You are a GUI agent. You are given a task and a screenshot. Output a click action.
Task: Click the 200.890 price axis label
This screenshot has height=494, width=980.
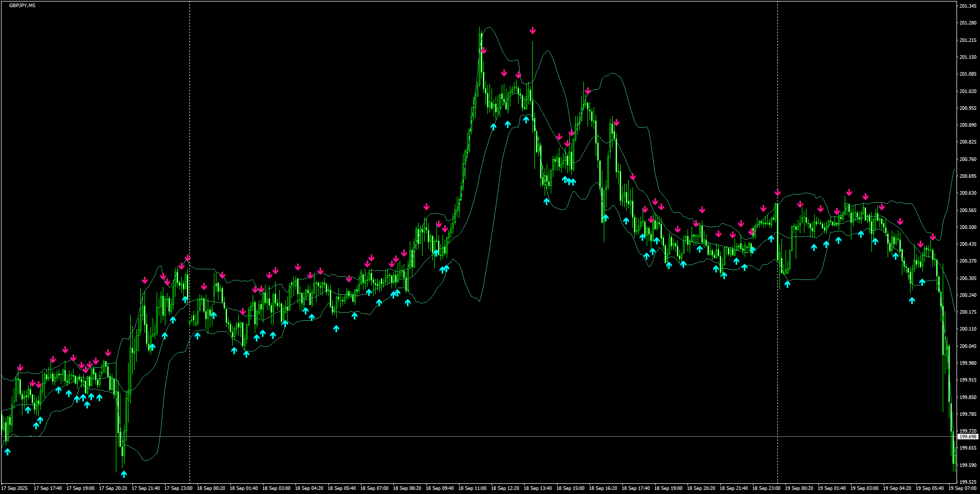pos(968,125)
